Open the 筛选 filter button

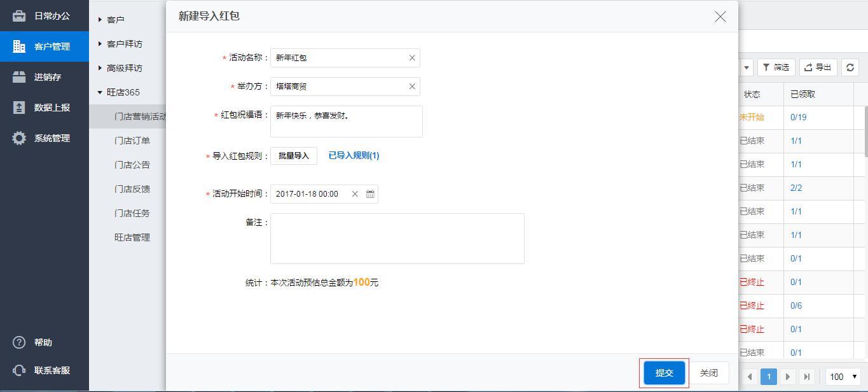pyautogui.click(x=776, y=67)
